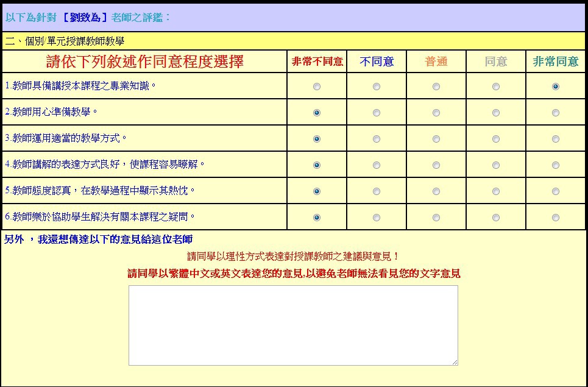
Task: Pick 普通 for question 6 協助學生解決疑問
Action: pos(436,218)
